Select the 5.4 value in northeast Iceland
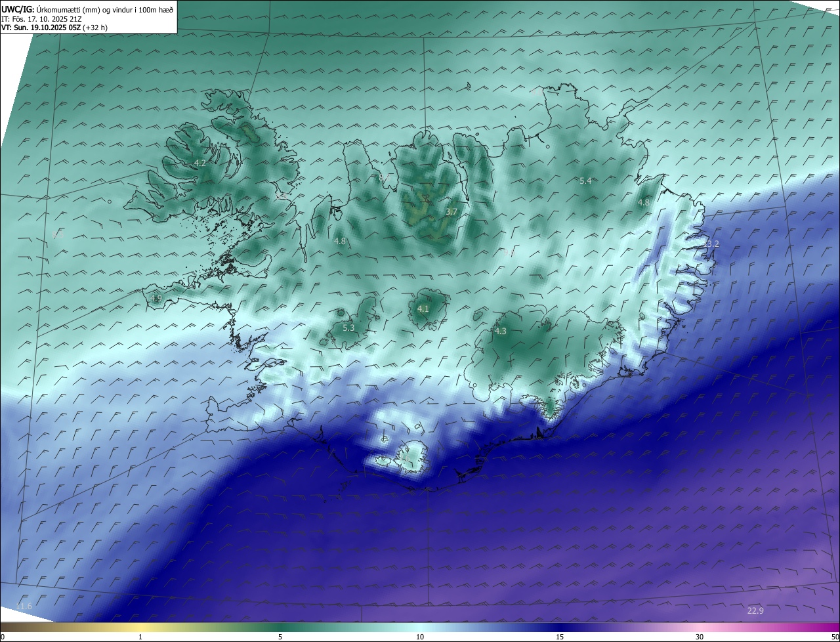 [x=585, y=181]
